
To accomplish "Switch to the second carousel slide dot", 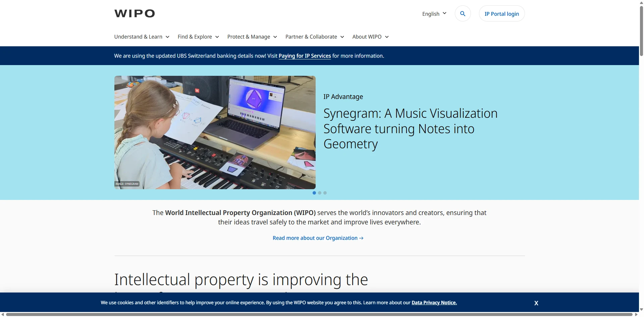I will tap(320, 193).
